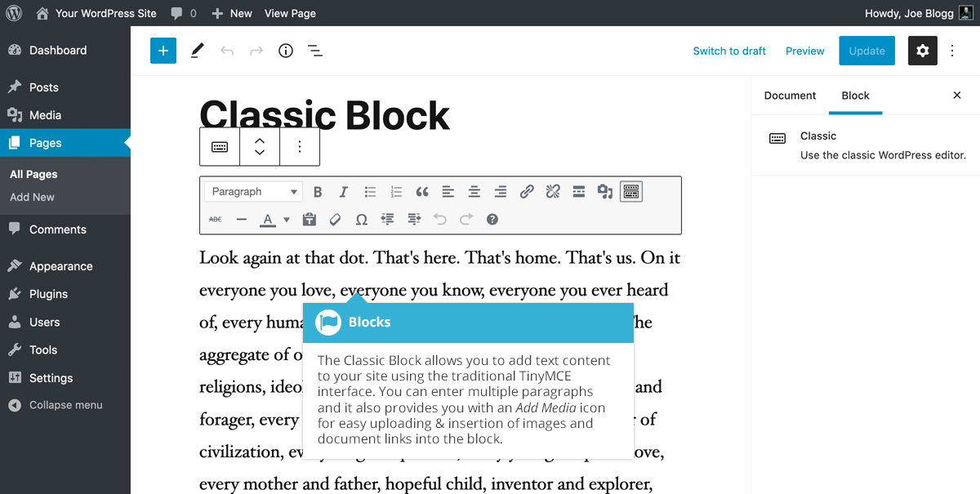Image resolution: width=980 pixels, height=494 pixels.
Task: Open the block inserter
Action: pyautogui.click(x=163, y=50)
